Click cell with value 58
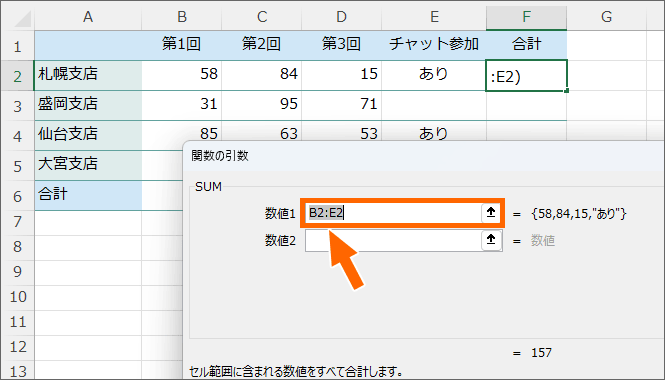The width and height of the screenshot is (665, 380). point(182,75)
